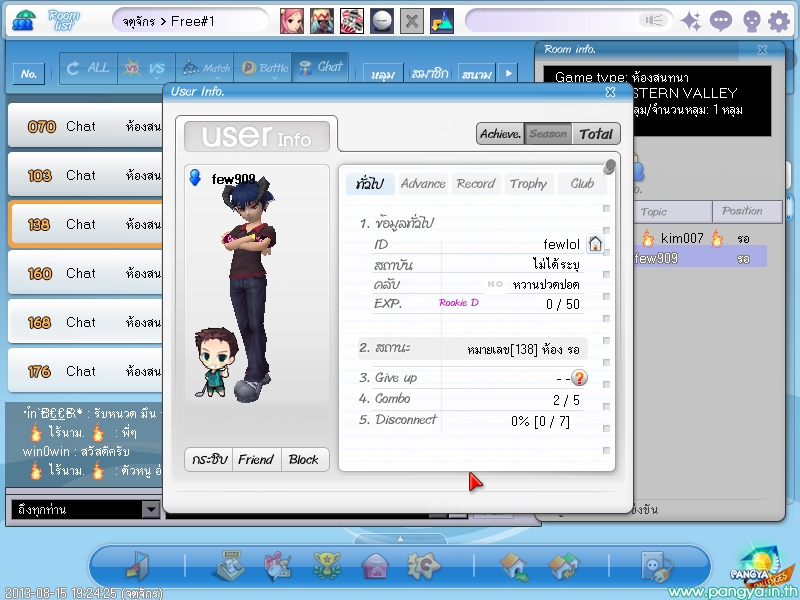
Task: Click the กระซิบ whisper button
Action: pyautogui.click(x=209, y=460)
